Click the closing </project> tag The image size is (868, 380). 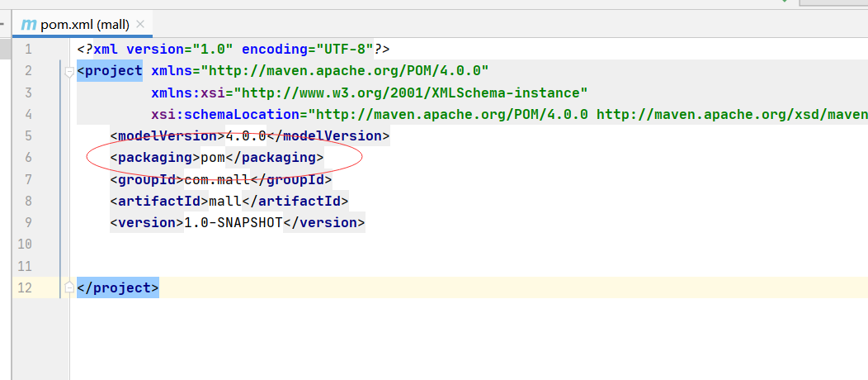click(x=118, y=288)
